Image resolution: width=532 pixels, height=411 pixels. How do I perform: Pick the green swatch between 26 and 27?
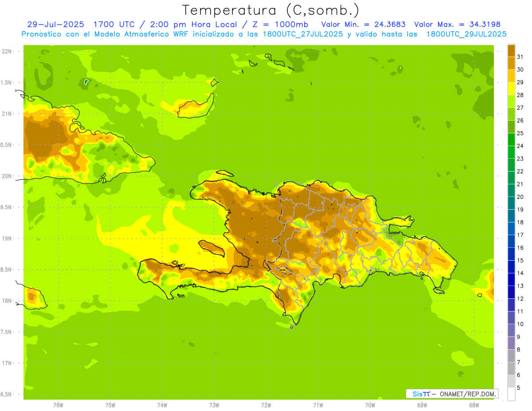coord(511,114)
